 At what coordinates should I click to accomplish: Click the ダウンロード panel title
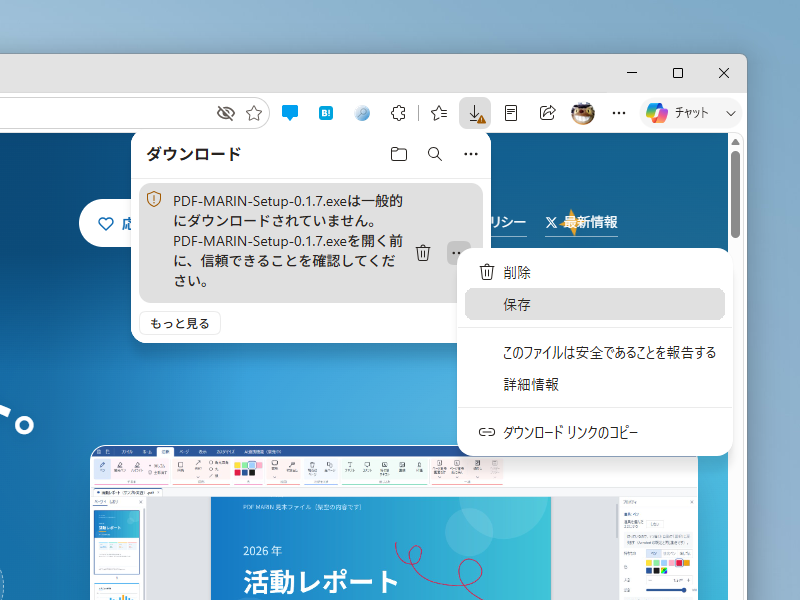[193, 154]
